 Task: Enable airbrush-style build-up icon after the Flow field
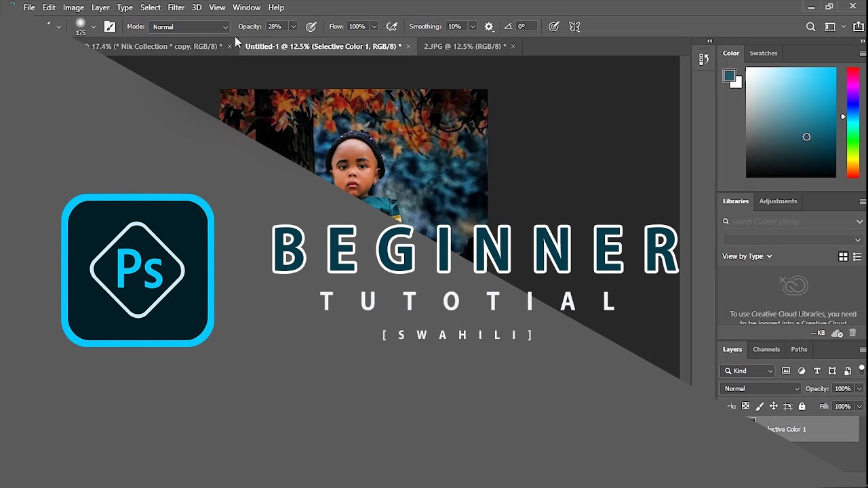tap(391, 26)
